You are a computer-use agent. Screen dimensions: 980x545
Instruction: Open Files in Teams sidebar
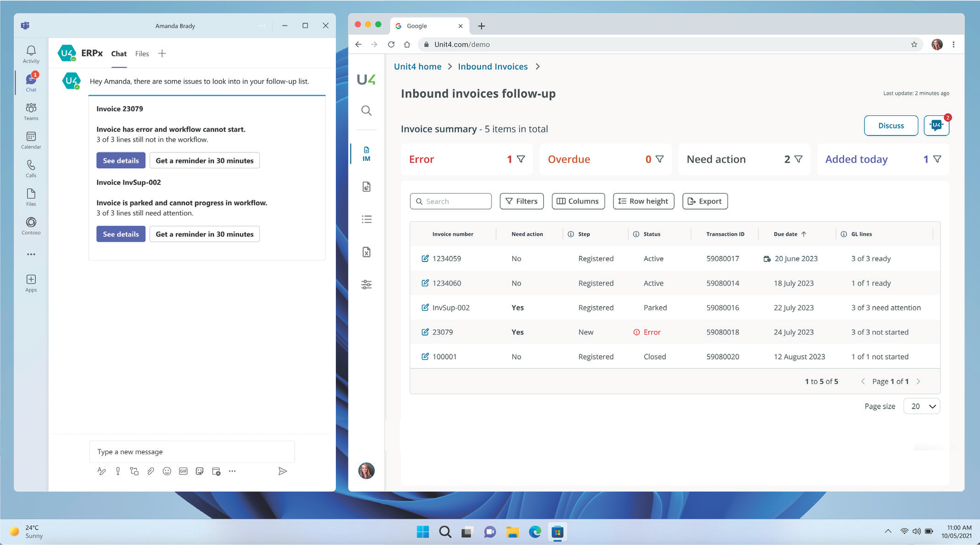pyautogui.click(x=31, y=197)
